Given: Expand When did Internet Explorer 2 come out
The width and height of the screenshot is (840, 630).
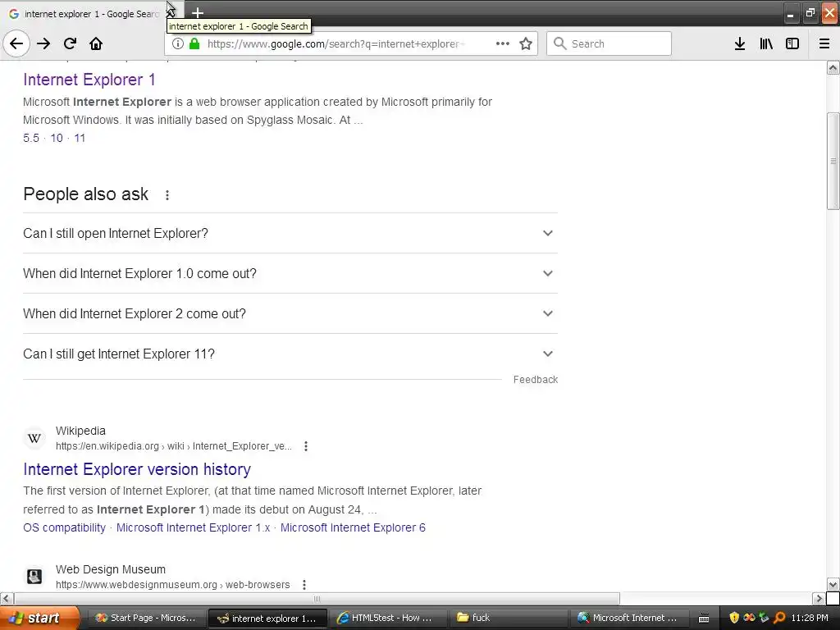Looking at the screenshot, I should 290,313.
